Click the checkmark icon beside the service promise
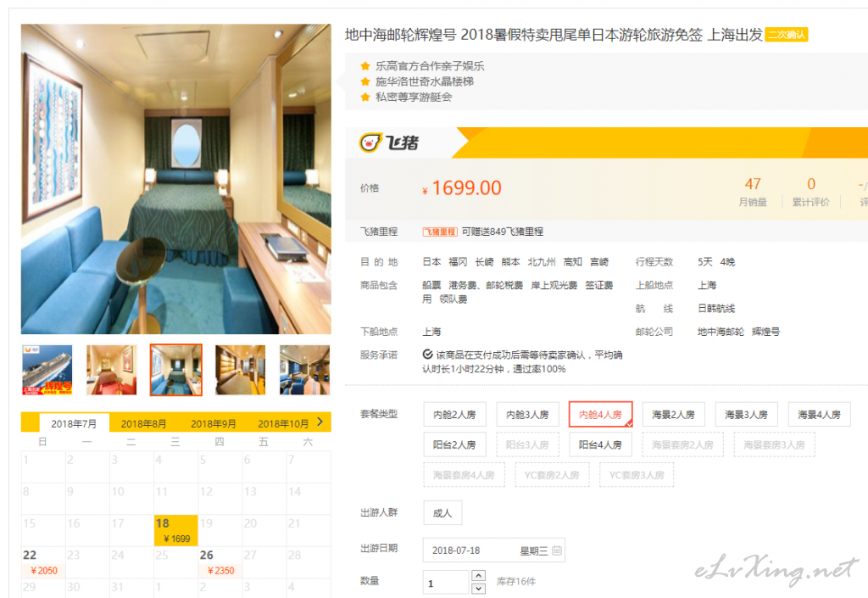This screenshot has width=868, height=598. coord(428,355)
